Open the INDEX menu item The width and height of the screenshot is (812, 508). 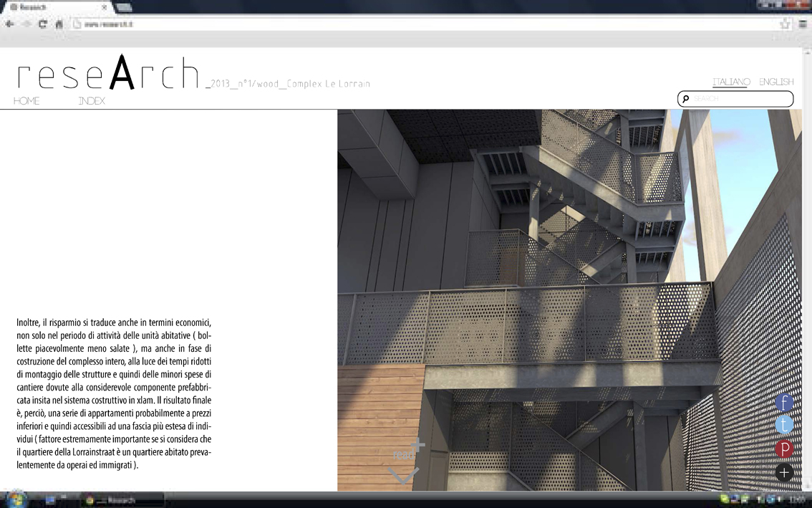(x=92, y=101)
